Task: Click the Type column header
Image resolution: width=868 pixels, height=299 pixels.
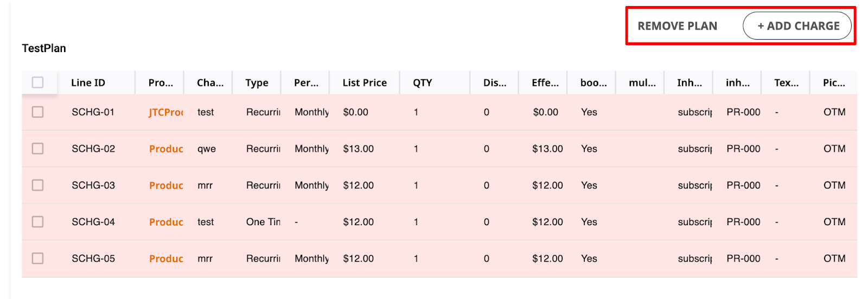Action: (257, 82)
